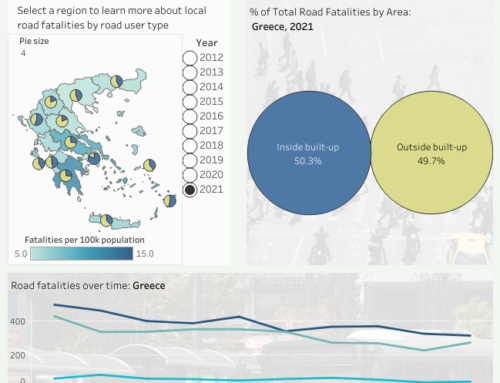Click the South Aegean pie near Rhodes
Image resolution: width=500 pixels, height=383 pixels.
pos(170,201)
